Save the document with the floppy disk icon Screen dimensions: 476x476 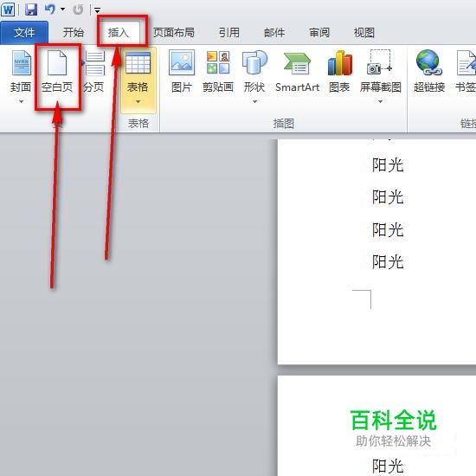[x=31, y=10]
